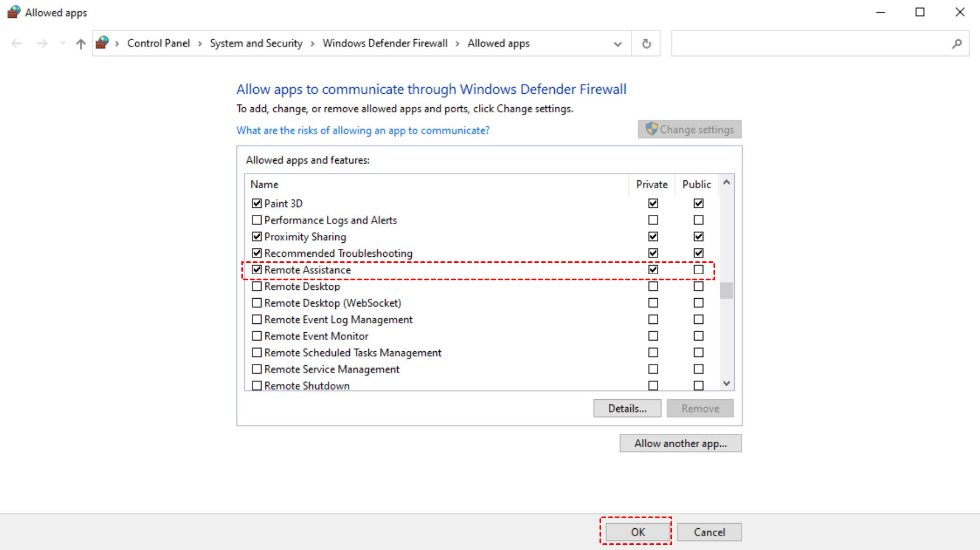Click the Forward navigation arrow
Image resolution: width=980 pixels, height=550 pixels.
[42, 44]
